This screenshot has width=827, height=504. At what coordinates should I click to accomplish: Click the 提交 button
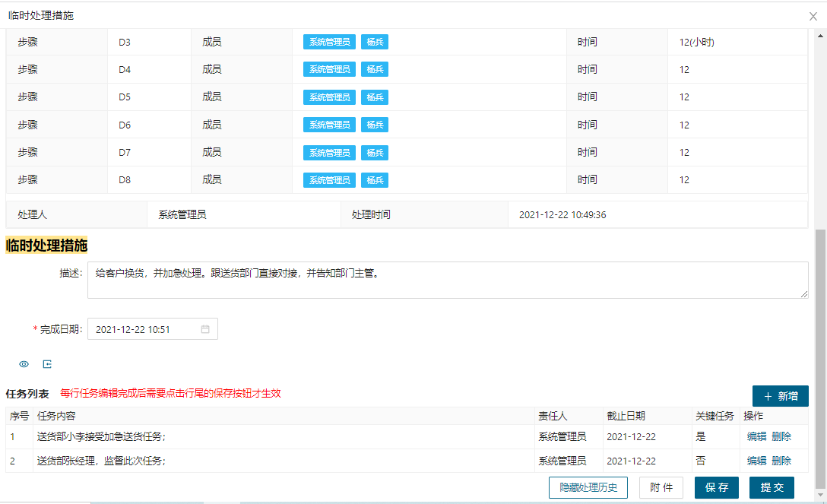pos(772,487)
